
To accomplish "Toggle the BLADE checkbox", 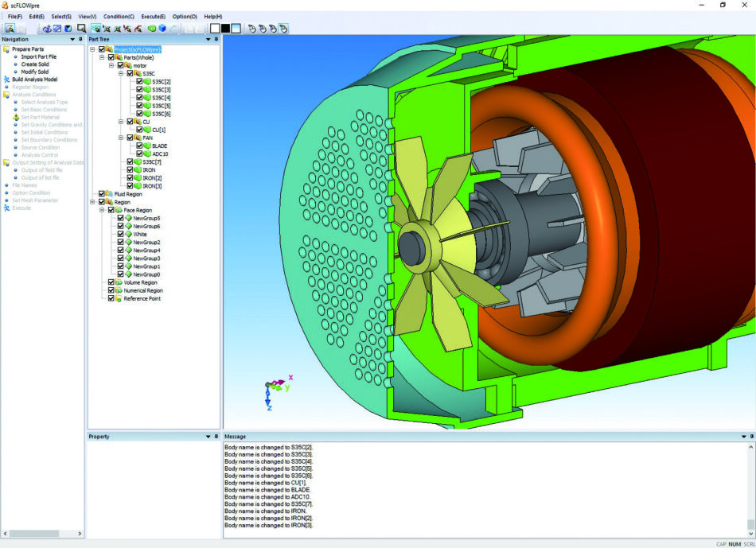I will (139, 146).
